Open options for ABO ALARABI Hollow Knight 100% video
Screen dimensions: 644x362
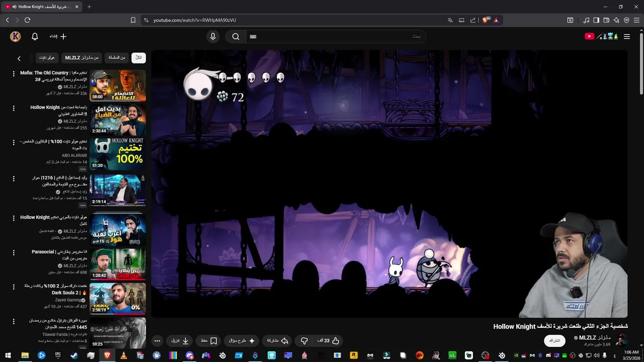[14, 142]
